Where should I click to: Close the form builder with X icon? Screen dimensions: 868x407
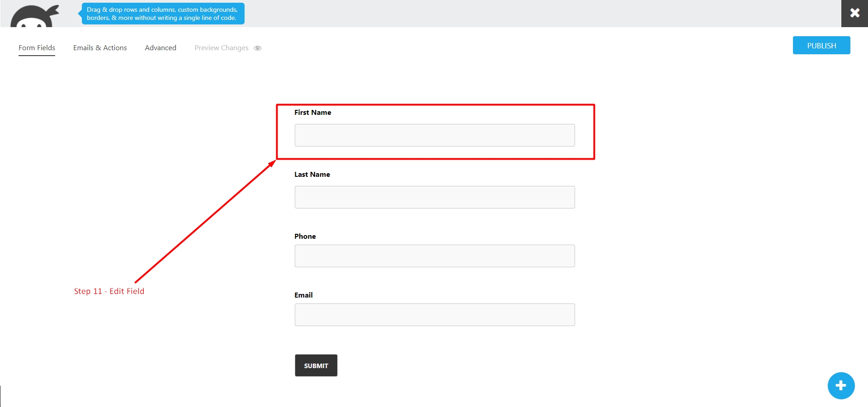(x=854, y=13)
